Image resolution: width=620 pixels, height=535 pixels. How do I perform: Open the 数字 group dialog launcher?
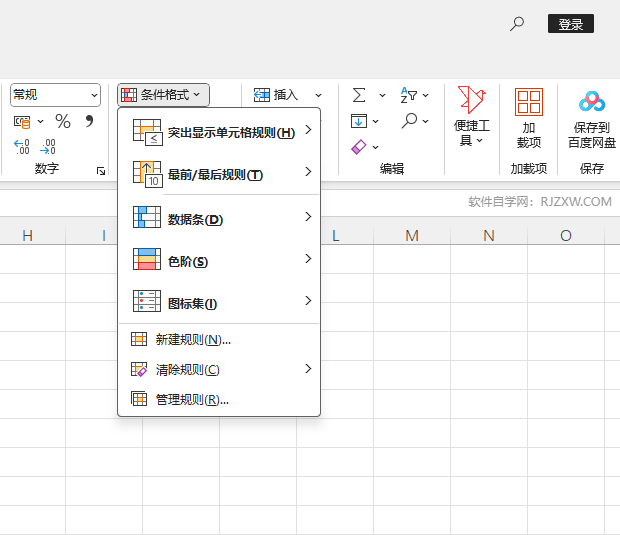pos(101,171)
